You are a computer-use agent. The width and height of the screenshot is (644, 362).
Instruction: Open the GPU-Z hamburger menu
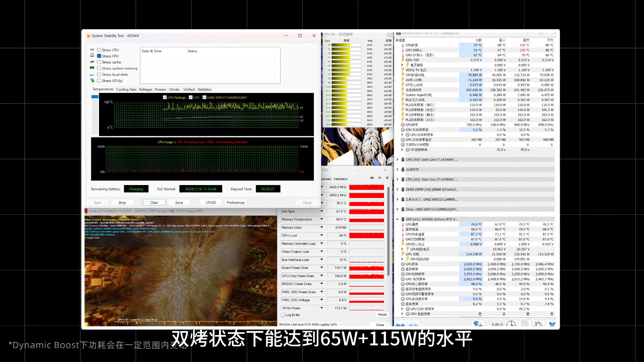click(x=387, y=178)
